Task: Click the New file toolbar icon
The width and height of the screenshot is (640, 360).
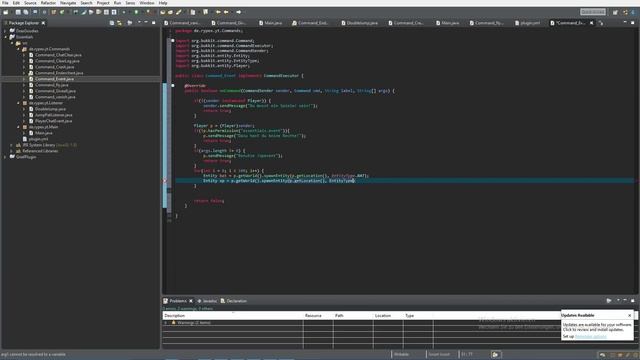Action: 6,12
